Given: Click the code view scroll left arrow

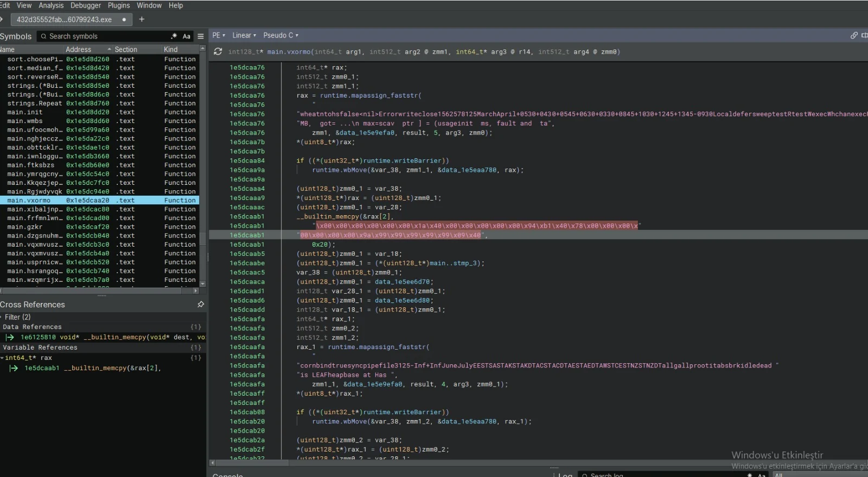Looking at the screenshot, I should click(213, 463).
